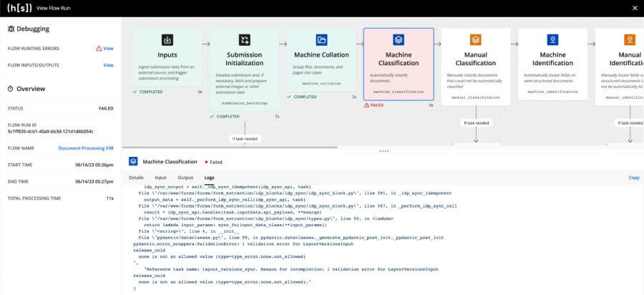Image resolution: width=644 pixels, height=295 pixels.
Task: Click the Manual Classification orange icon
Action: tap(475, 40)
